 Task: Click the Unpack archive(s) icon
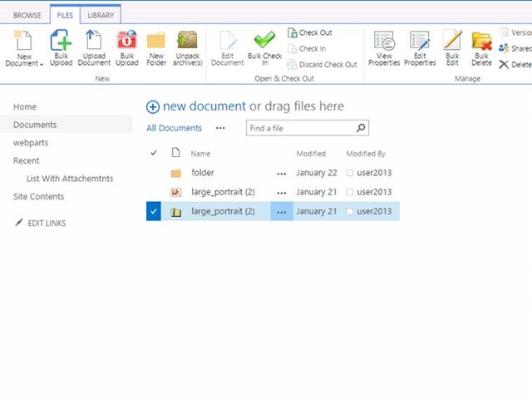[x=188, y=42]
